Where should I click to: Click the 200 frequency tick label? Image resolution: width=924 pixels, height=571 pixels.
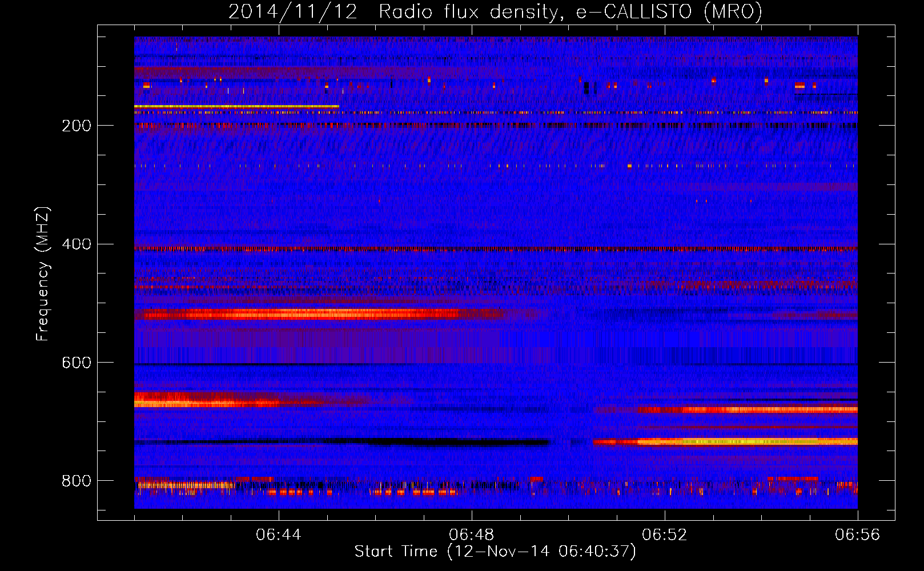pos(77,126)
